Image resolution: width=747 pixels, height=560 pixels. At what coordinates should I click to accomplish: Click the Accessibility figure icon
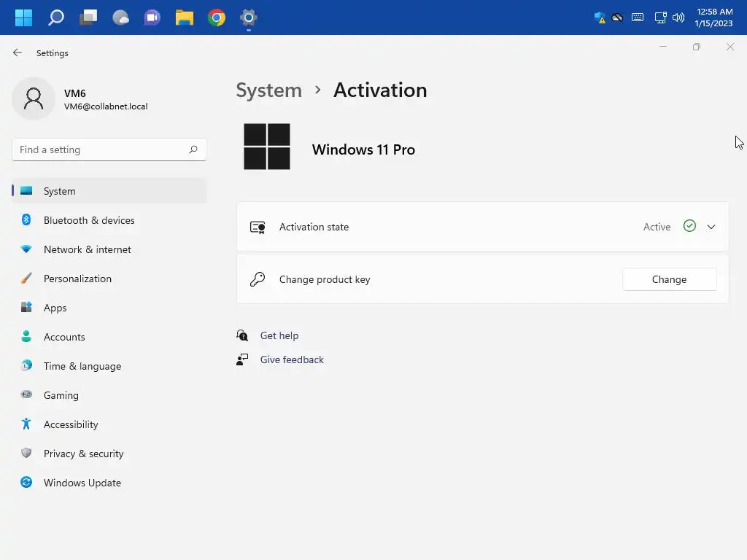pos(26,424)
